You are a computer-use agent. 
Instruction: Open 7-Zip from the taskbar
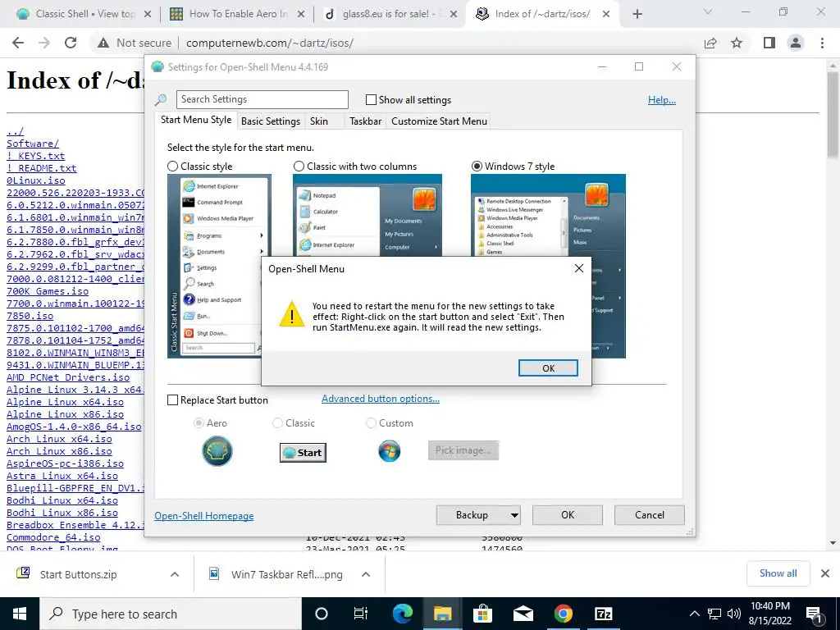point(603,614)
